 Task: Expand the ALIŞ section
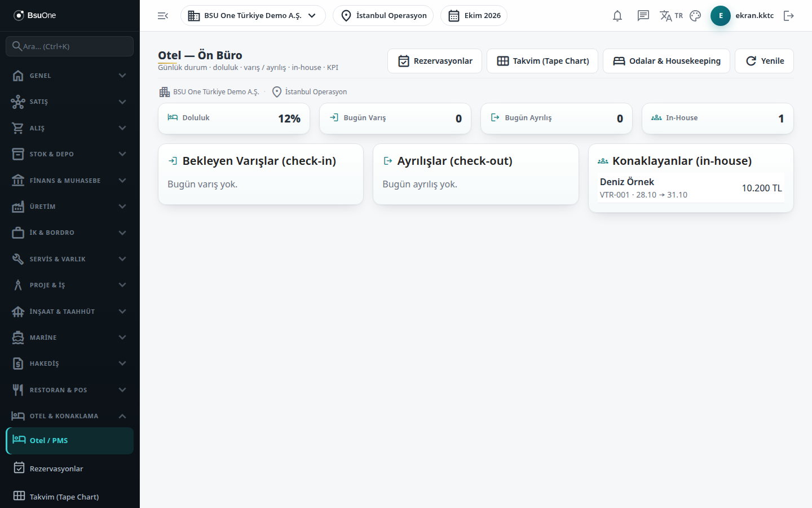(x=70, y=128)
